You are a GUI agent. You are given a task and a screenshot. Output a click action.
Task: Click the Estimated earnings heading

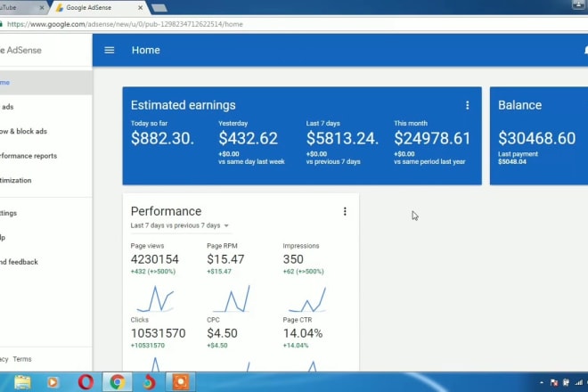[x=183, y=105]
